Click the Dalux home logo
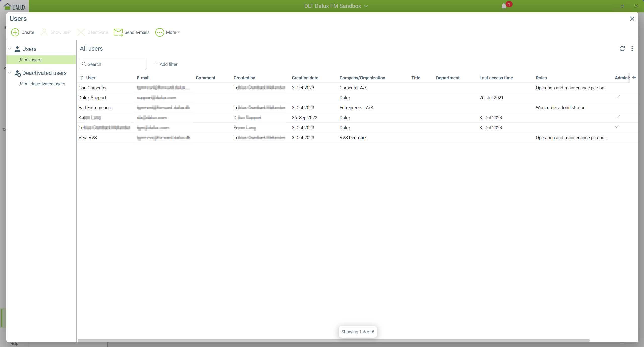Image resolution: width=644 pixels, height=347 pixels. [15, 6]
